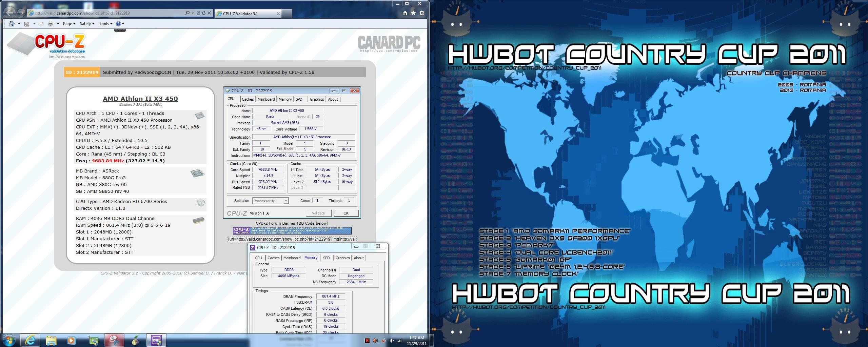Expand the Feeds dropdown arrow
The image size is (868, 347).
click(34, 24)
